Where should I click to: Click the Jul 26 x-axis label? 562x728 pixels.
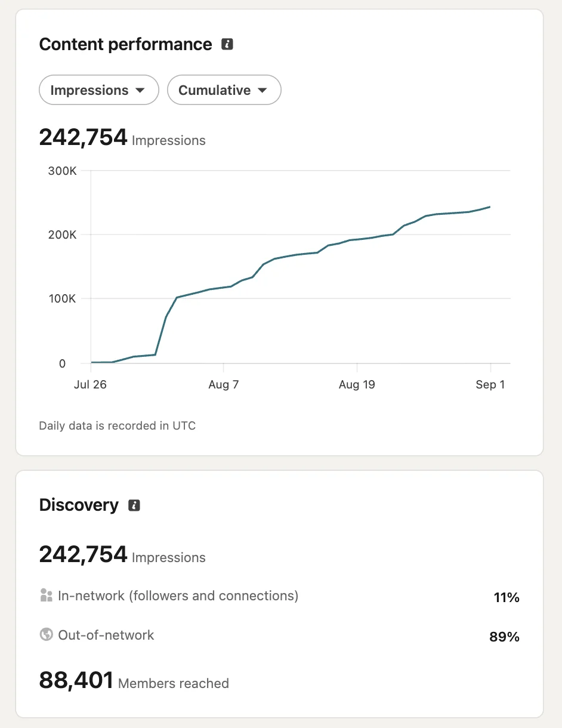(x=90, y=384)
